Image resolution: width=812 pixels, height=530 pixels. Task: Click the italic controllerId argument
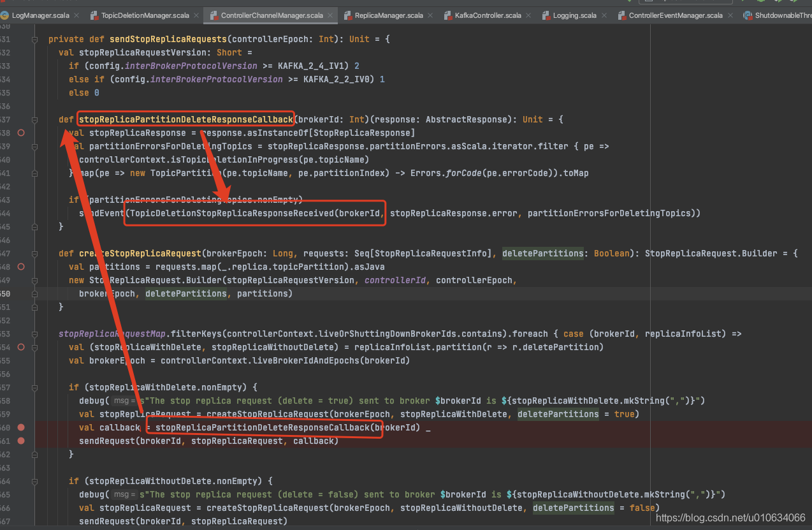pyautogui.click(x=395, y=280)
